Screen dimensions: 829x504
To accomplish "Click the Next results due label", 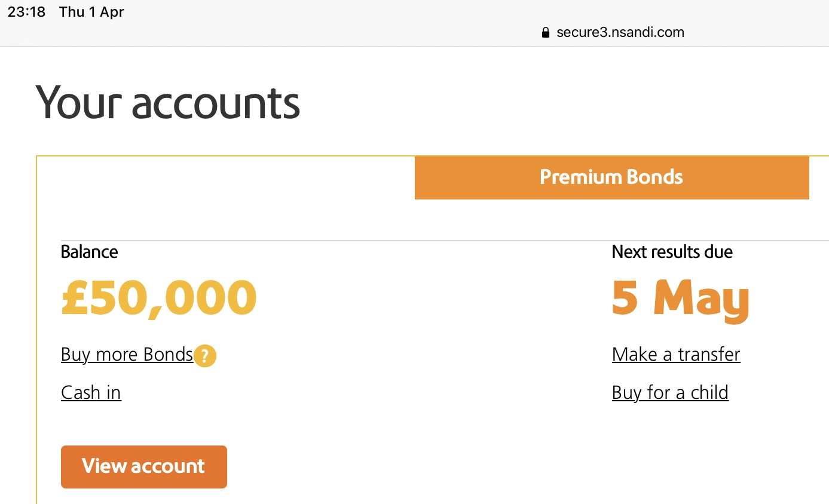I will point(672,252).
